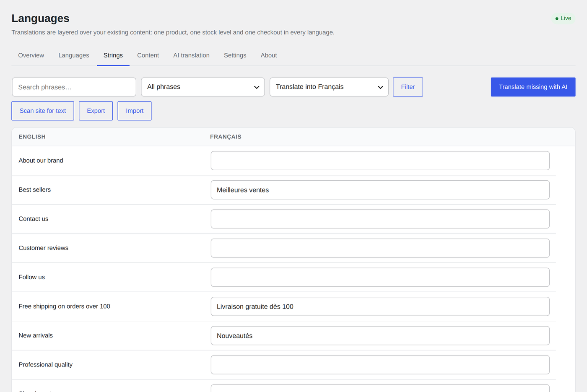Screen dimensions: 587x392
Task: Open the Settings tab
Action: tap(235, 55)
